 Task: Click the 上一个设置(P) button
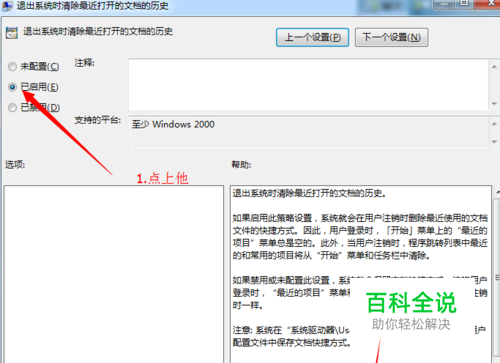click(x=312, y=37)
